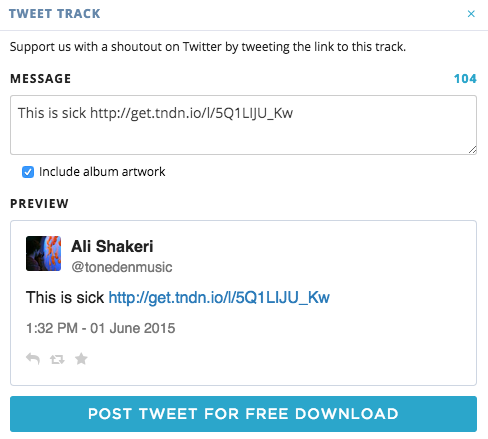
Task: Click the 104 character counter
Action: tap(465, 79)
